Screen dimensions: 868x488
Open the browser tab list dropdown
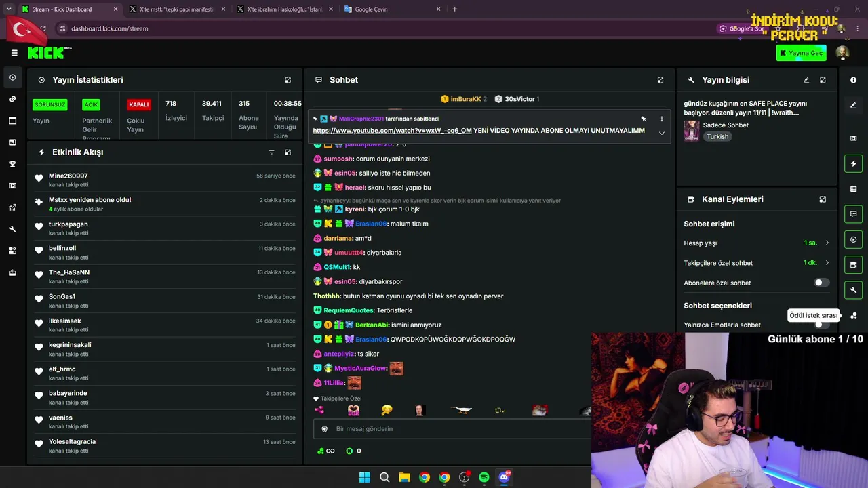point(8,9)
